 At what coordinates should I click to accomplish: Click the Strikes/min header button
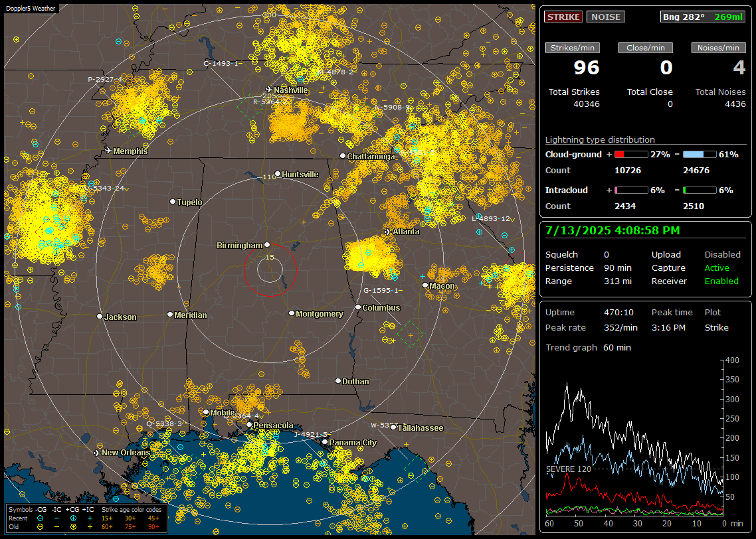coord(572,48)
